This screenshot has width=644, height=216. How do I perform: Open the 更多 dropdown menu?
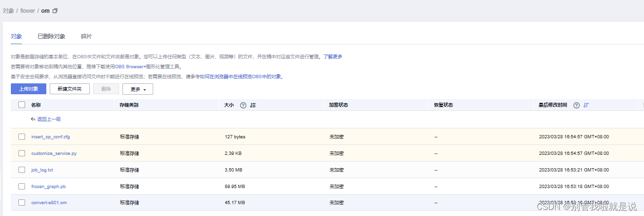(x=138, y=89)
